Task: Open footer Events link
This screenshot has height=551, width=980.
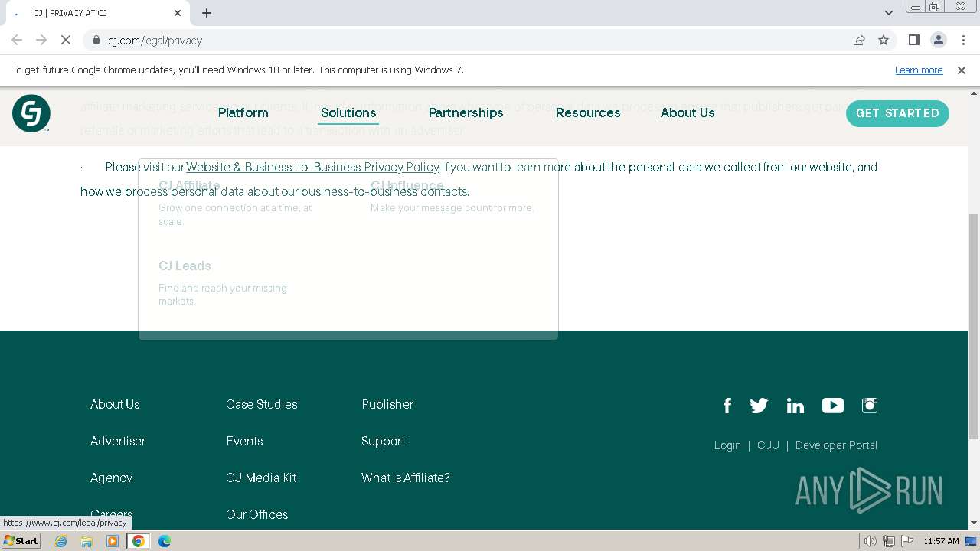Action: (244, 441)
